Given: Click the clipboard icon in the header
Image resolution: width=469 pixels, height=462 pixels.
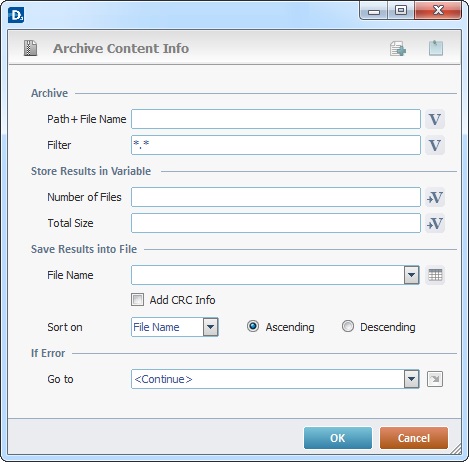Looking at the screenshot, I should pyautogui.click(x=436, y=48).
